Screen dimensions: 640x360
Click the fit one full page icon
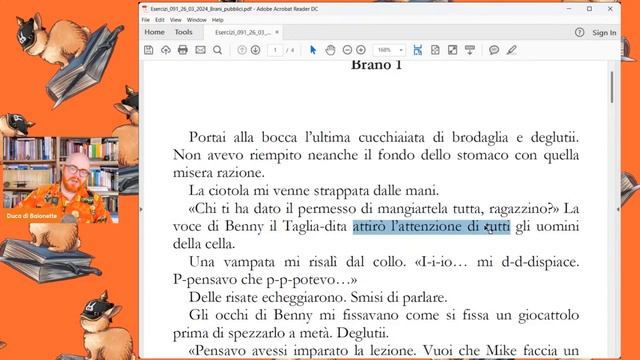pyautogui.click(x=435, y=50)
